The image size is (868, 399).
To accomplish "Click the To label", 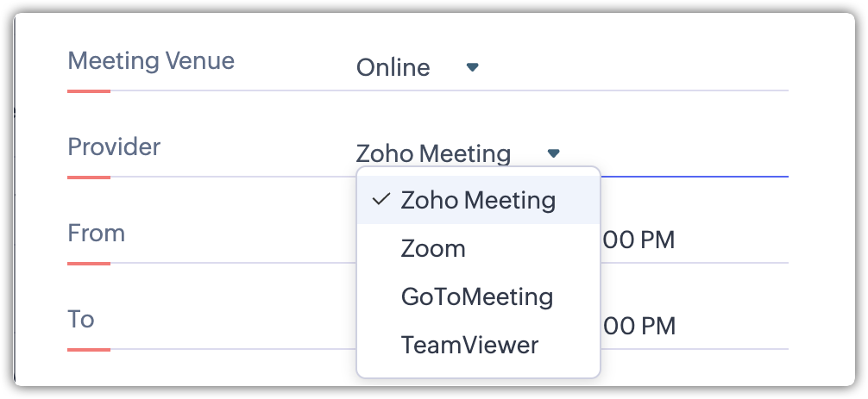I will pyautogui.click(x=81, y=319).
